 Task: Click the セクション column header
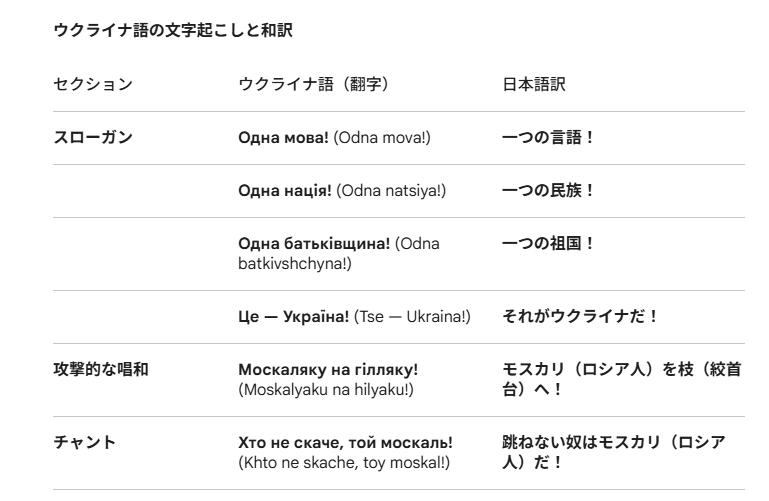pyautogui.click(x=92, y=85)
